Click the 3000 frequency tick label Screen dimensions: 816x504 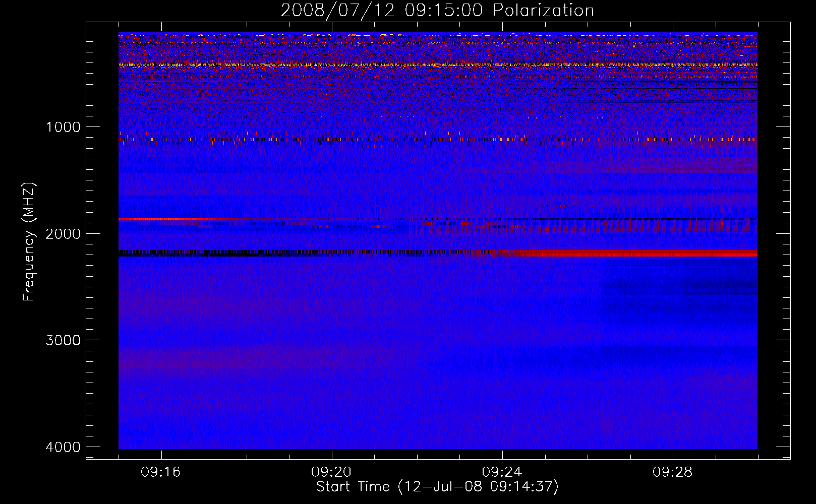[63, 340]
